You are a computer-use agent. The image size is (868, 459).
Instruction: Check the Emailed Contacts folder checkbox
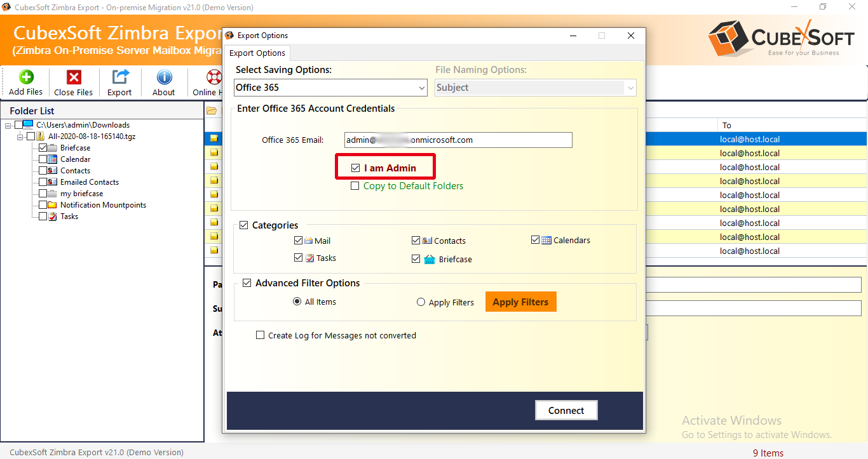click(x=43, y=182)
